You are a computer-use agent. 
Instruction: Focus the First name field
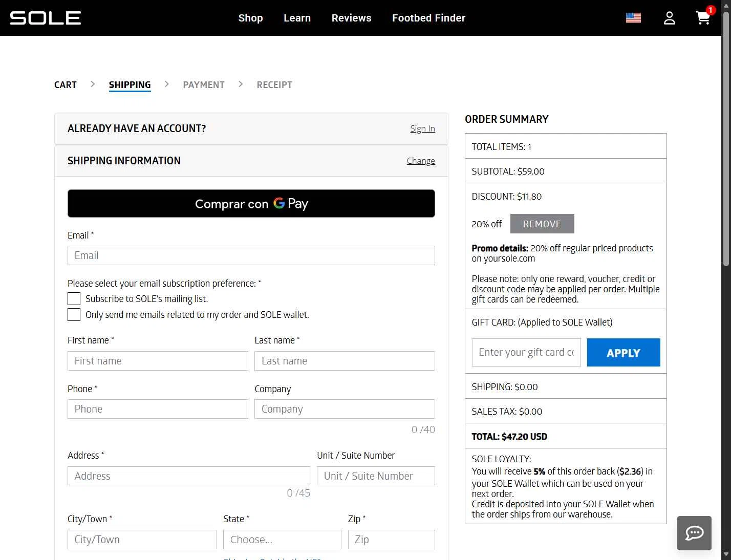[x=158, y=361]
